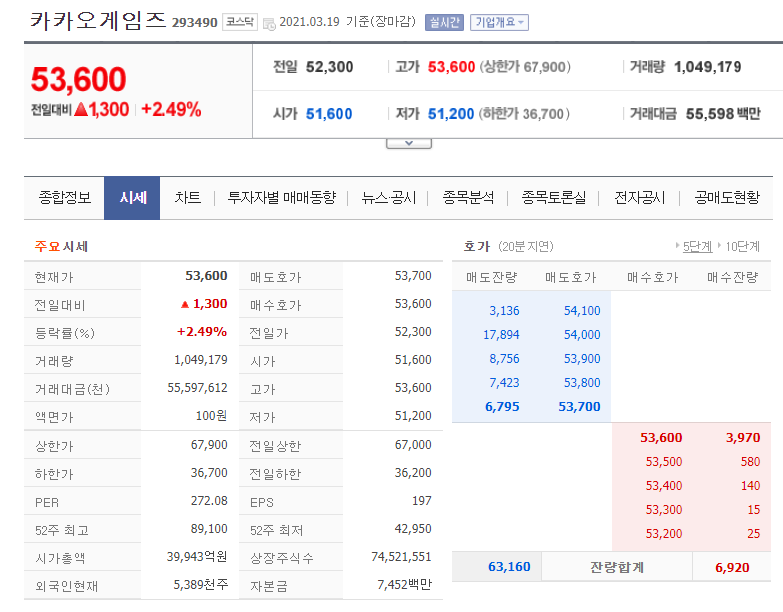Viewport: 783px width, 612px height.
Task: Click the 거래량 1,049,179 in the header
Action: click(708, 67)
